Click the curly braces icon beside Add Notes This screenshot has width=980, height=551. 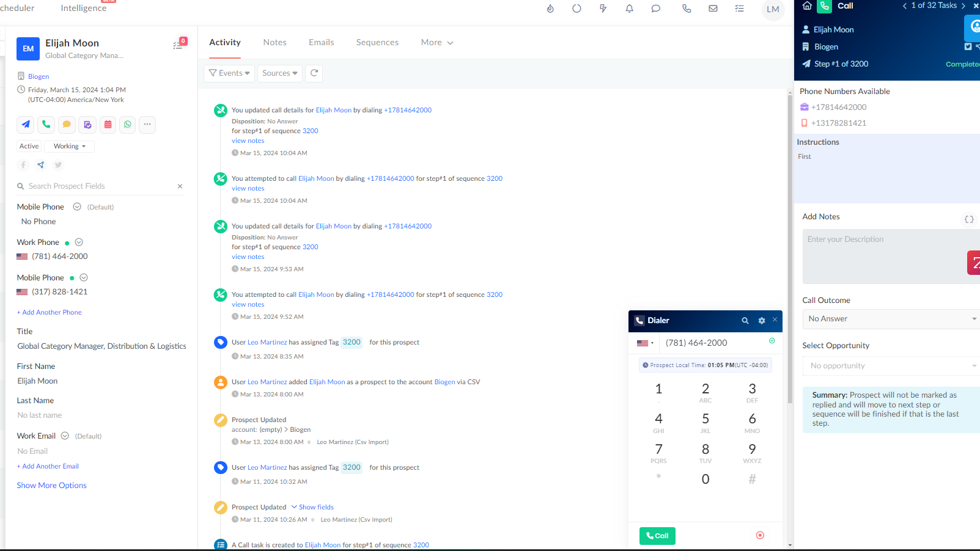(x=969, y=219)
